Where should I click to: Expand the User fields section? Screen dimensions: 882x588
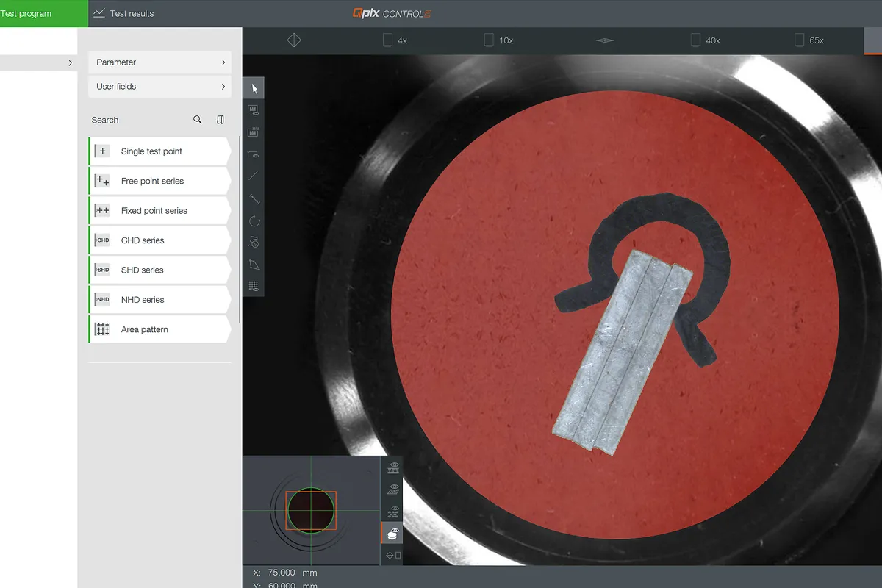(159, 87)
